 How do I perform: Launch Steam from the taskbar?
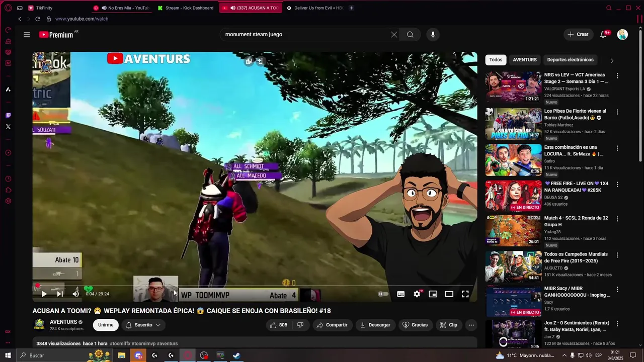pyautogui.click(x=236, y=355)
